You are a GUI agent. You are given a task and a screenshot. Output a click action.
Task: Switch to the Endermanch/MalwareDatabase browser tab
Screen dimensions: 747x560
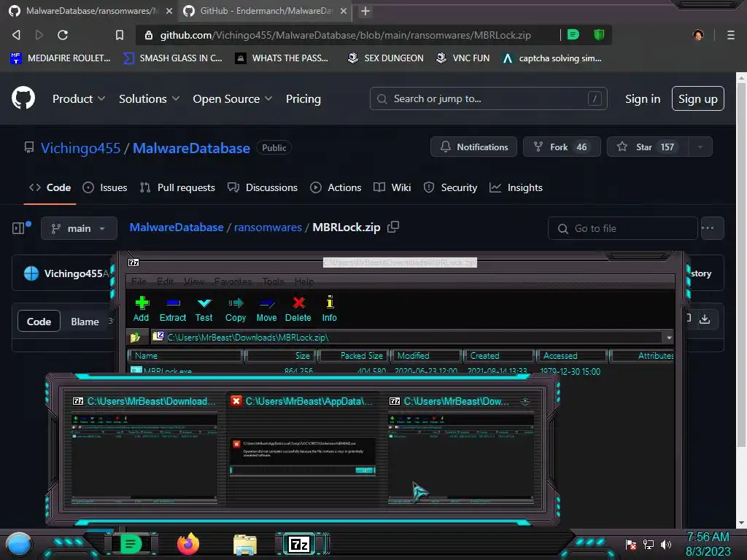click(265, 11)
